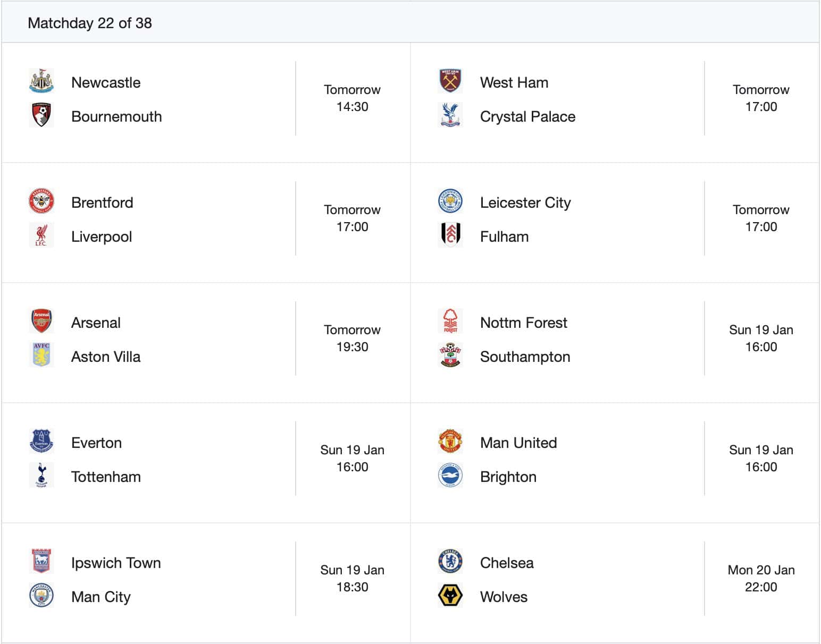Click the West Ham club crest
The height and width of the screenshot is (644, 821).
coord(450,81)
